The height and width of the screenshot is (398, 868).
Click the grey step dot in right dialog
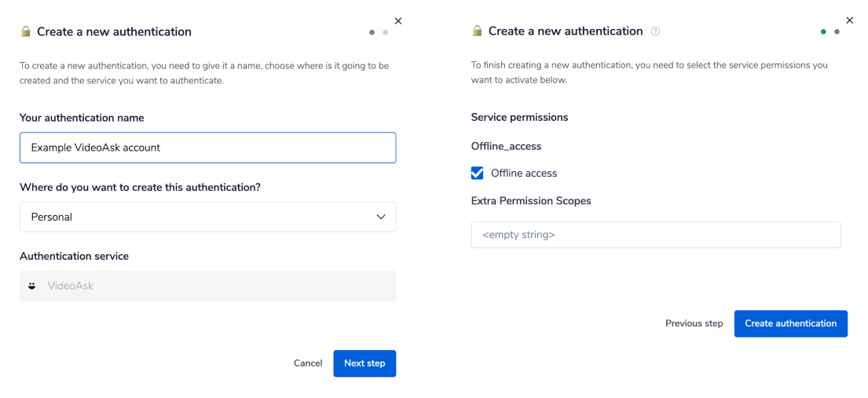[x=837, y=32]
